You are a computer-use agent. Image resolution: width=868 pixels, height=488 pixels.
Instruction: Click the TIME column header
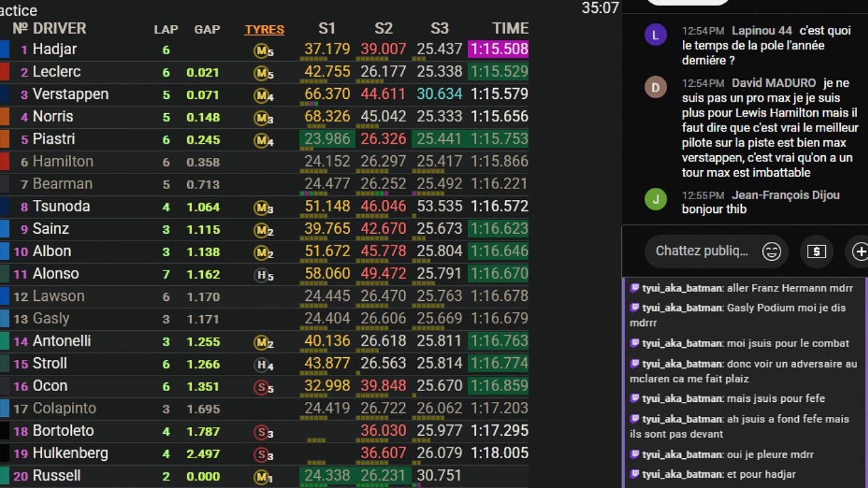point(510,28)
